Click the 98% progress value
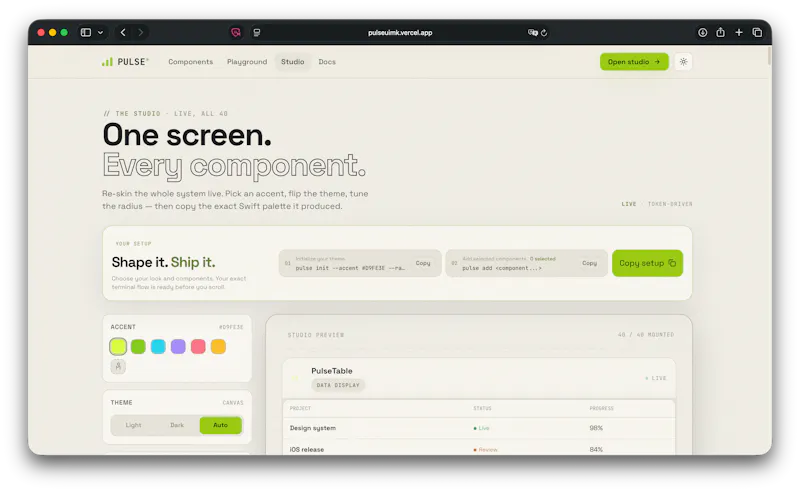This screenshot has height=492, width=800. (x=596, y=428)
